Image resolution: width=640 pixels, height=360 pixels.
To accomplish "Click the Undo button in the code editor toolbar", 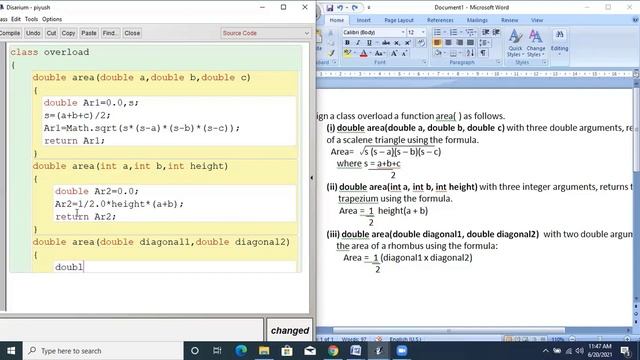I will click(x=33, y=33).
